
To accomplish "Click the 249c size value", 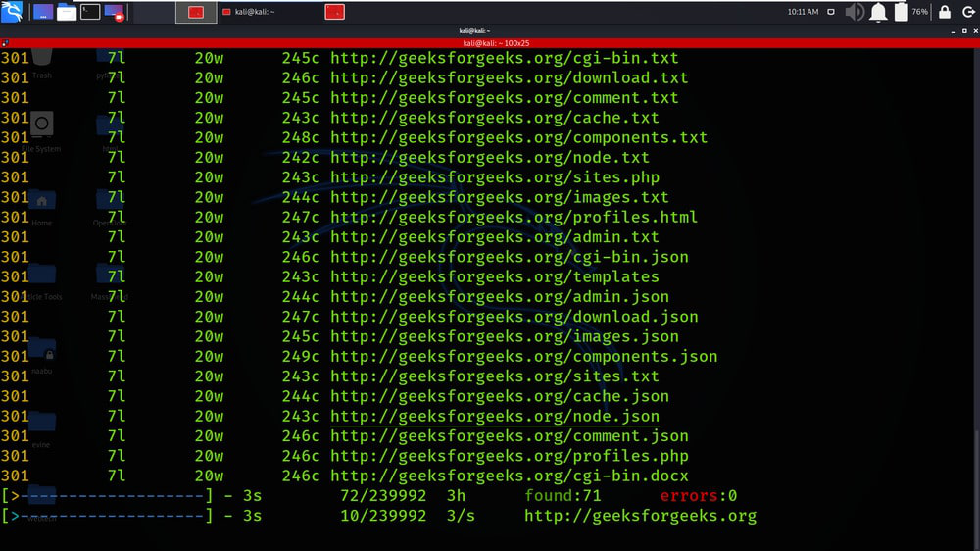I will (301, 357).
